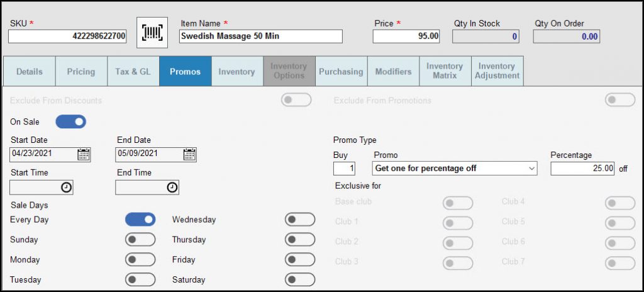Toggle the Club 1 exclusive switch
The height and width of the screenshot is (292, 644).
pyautogui.click(x=458, y=223)
